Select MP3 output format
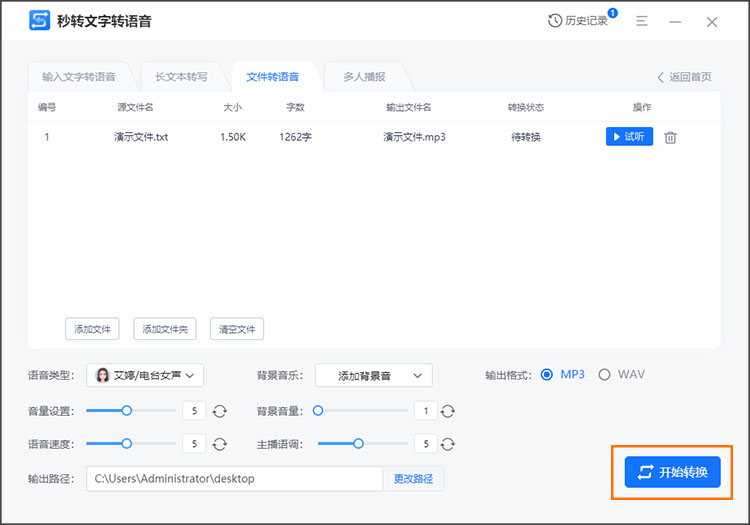Image resolution: width=750 pixels, height=525 pixels. pyautogui.click(x=547, y=374)
